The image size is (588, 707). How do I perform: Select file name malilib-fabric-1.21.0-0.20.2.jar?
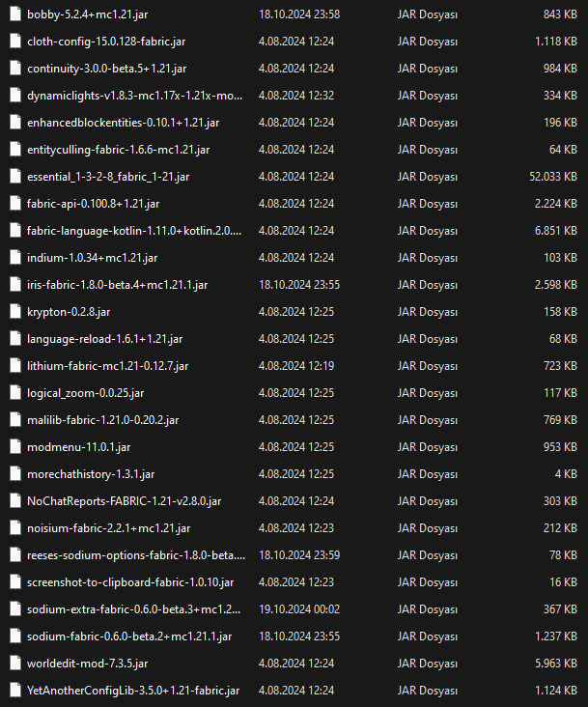point(102,420)
